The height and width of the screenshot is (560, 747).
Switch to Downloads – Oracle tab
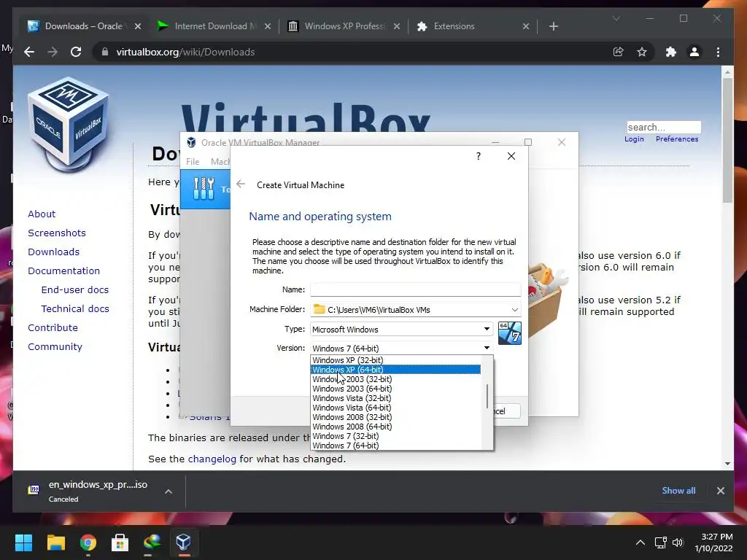pos(83,26)
